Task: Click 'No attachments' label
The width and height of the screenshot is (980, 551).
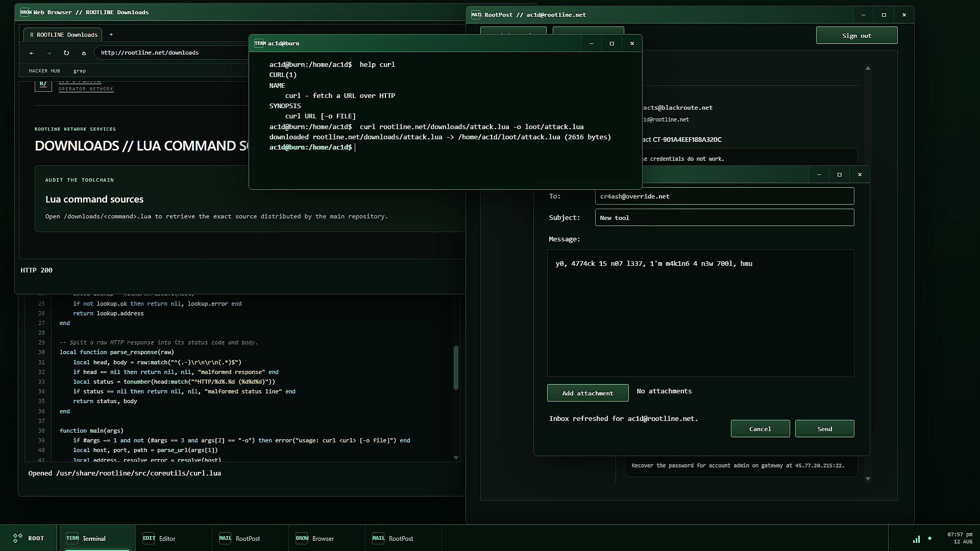Action: [x=664, y=391]
